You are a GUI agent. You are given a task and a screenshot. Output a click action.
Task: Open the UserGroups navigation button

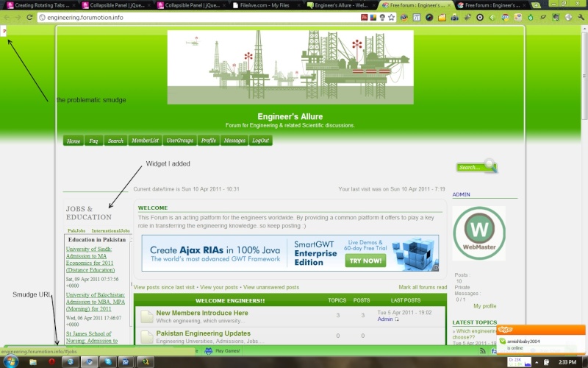click(x=179, y=141)
